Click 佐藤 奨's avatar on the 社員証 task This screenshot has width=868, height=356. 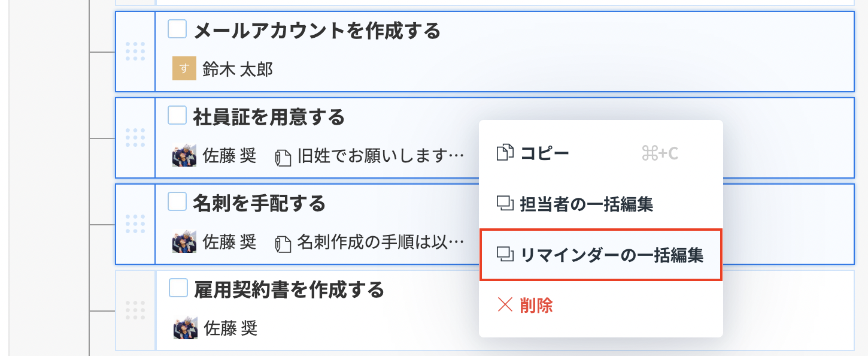coord(184,155)
